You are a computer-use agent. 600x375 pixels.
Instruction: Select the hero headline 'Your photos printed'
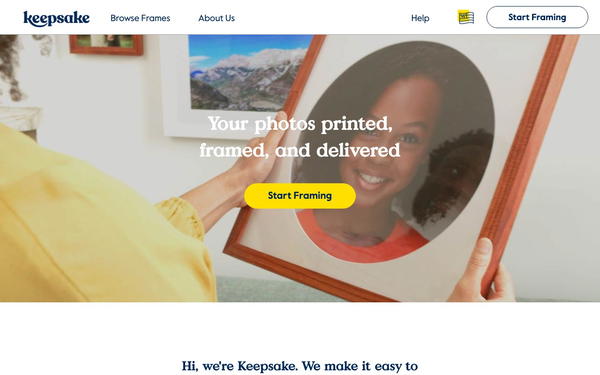point(300,124)
